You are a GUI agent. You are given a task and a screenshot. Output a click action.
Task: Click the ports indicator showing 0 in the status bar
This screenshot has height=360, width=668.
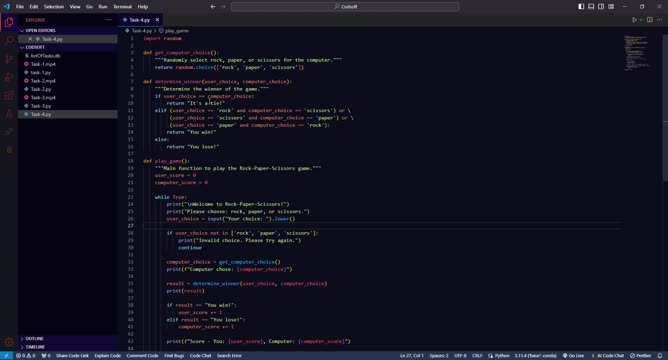[46, 356]
